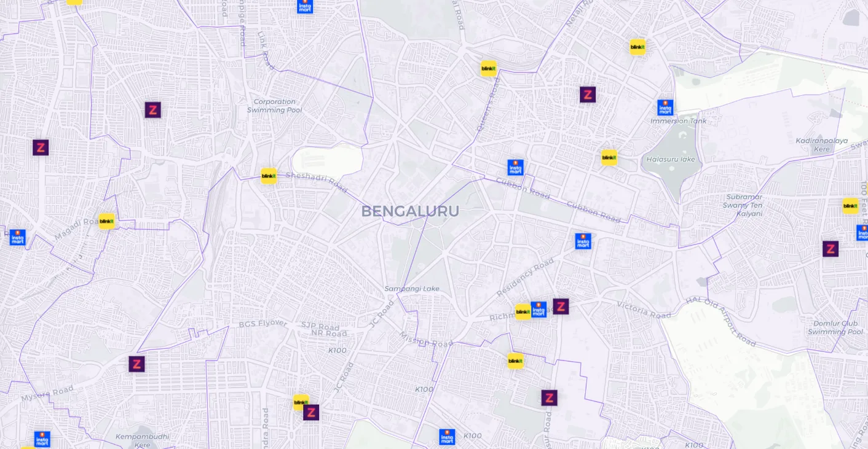Click the Subramar Swamy Ten Kalyani label
Screen dimensions: 868x449
(x=743, y=205)
